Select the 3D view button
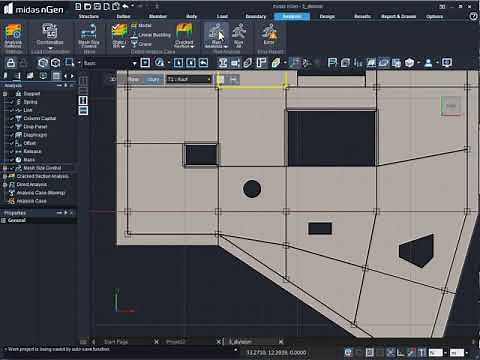Image resolution: width=480 pixels, height=360 pixels. [113, 79]
